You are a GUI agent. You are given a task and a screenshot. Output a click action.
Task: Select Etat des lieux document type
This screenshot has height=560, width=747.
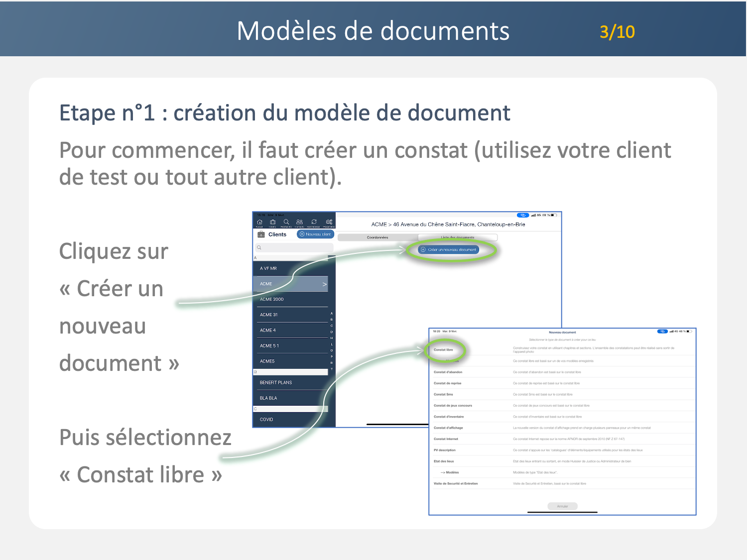tap(444, 461)
